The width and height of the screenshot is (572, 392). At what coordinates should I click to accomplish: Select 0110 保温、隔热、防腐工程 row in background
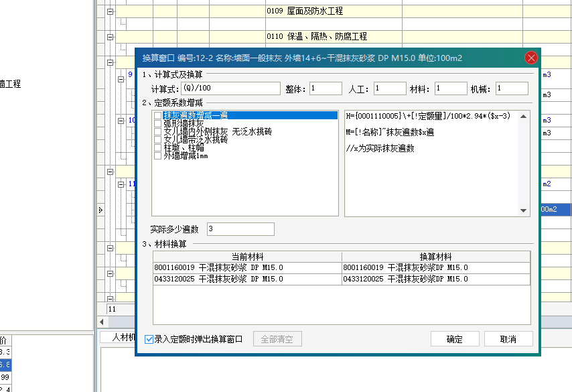tap(344, 36)
